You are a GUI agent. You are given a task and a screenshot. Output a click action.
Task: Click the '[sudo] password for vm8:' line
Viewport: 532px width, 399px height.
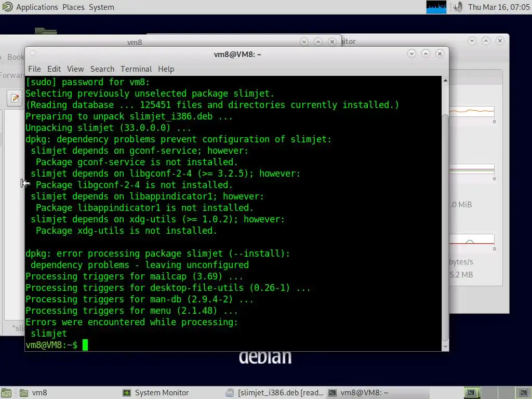tap(87, 82)
